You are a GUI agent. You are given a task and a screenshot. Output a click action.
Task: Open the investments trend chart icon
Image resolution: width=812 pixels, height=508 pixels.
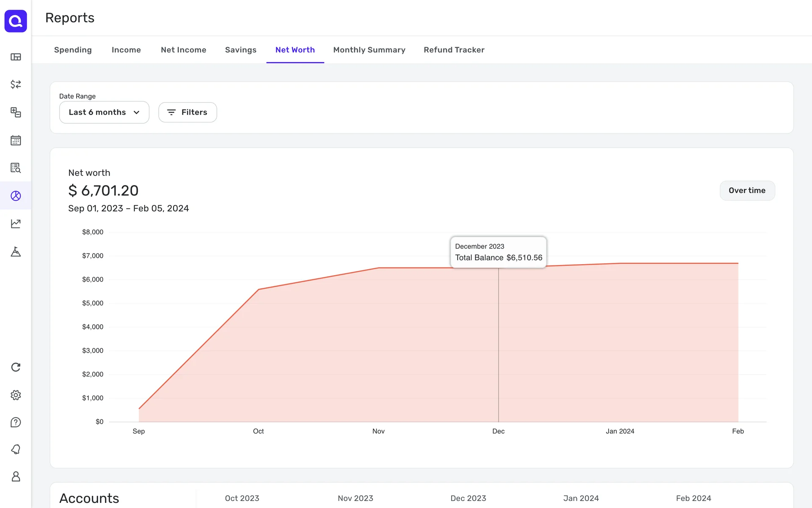pos(16,224)
